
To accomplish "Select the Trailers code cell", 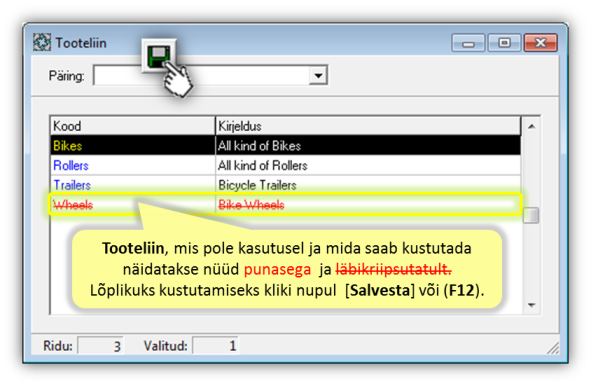I will [133, 185].
